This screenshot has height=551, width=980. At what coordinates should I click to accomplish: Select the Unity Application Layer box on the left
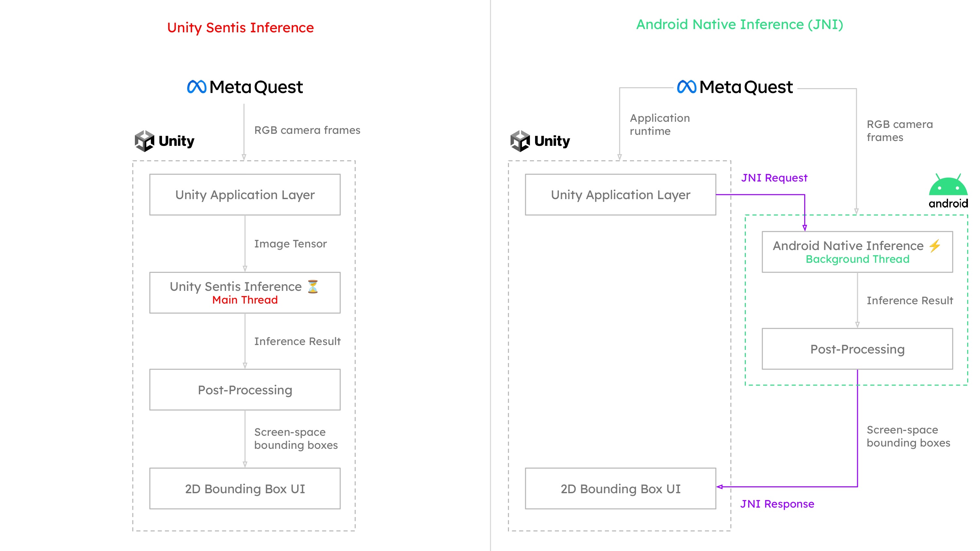point(245,195)
